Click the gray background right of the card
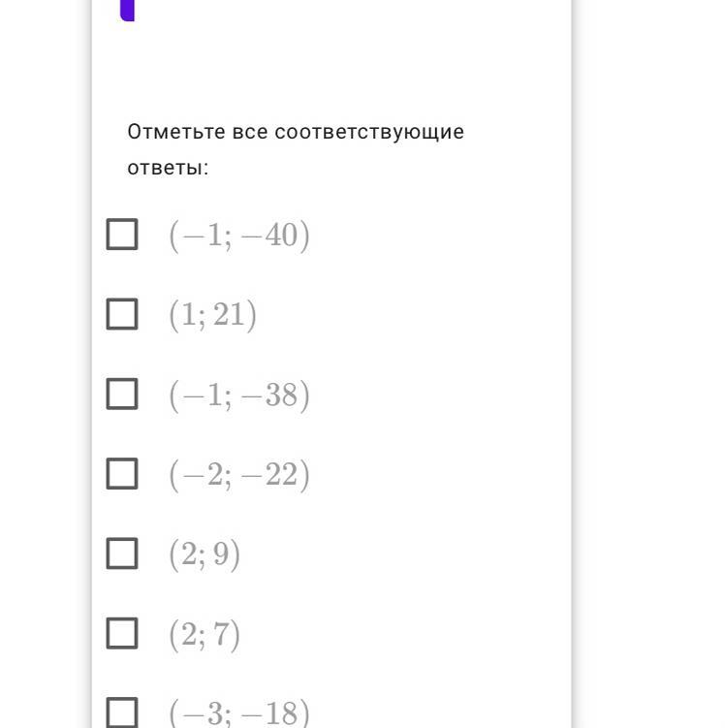Image resolution: width=725 pixels, height=728 pixels. (649, 388)
